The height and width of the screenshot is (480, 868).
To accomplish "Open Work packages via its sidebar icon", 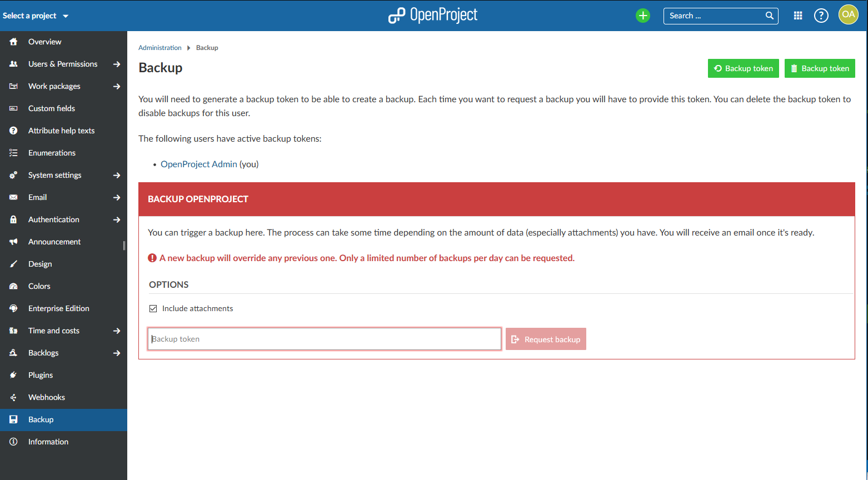I will point(13,86).
